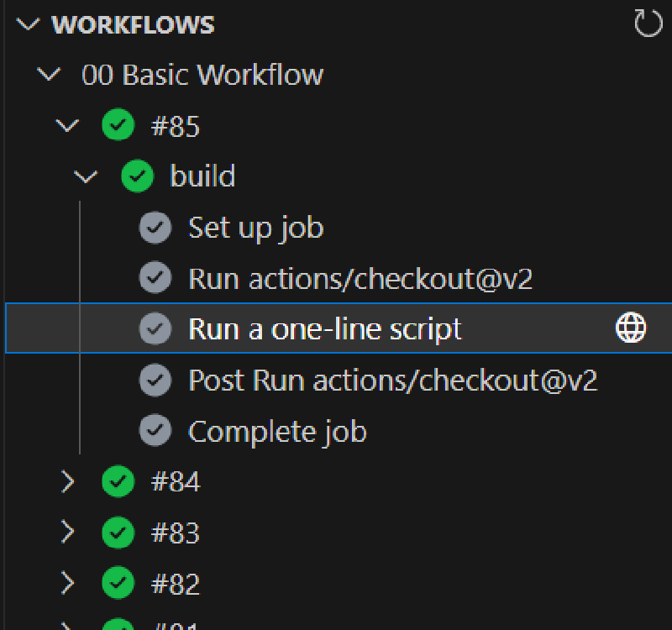Screen dimensions: 672x630
Task: Click green success icon for run #85
Action: (x=118, y=126)
